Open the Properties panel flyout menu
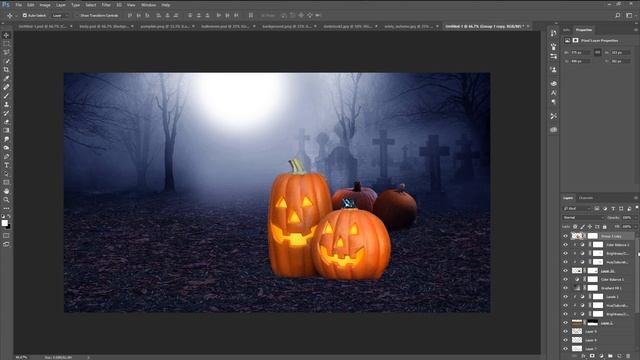Image resolution: width=640 pixels, height=360 pixels. (636, 30)
